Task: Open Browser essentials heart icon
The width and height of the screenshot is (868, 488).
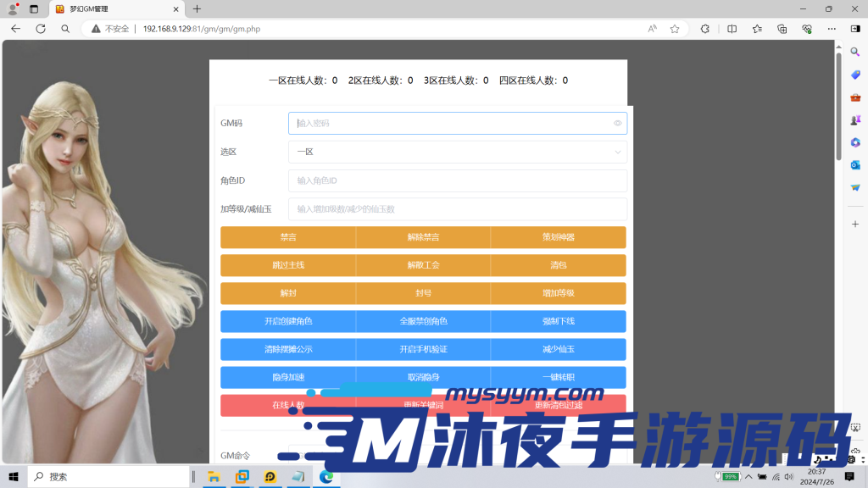Action: 808,28
